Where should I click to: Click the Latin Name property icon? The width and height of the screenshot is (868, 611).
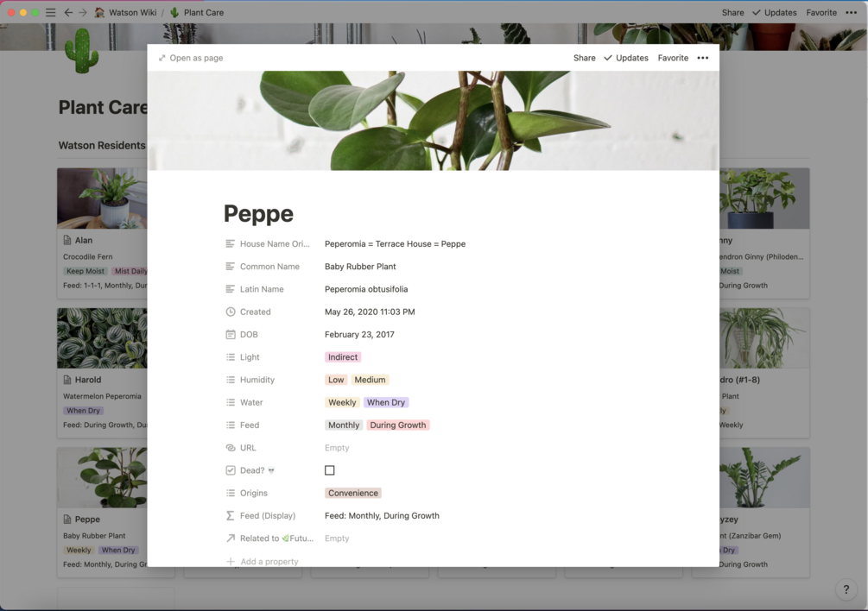(x=231, y=289)
